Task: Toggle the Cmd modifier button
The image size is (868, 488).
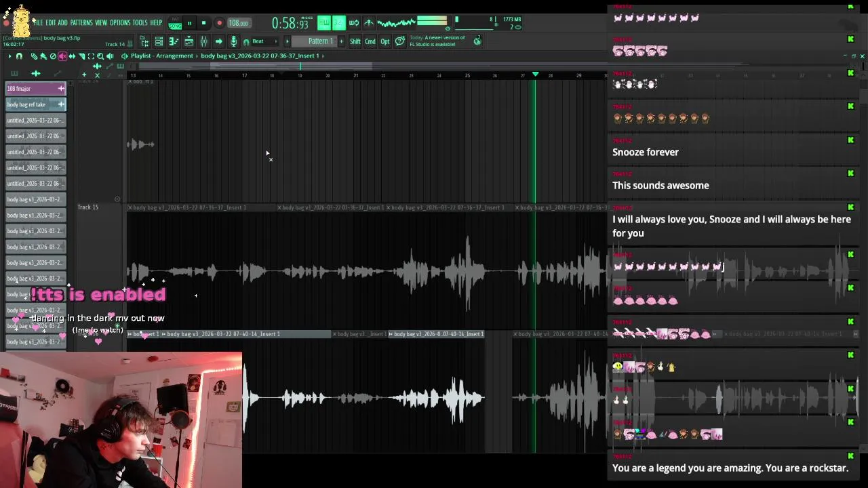Action: [x=370, y=41]
